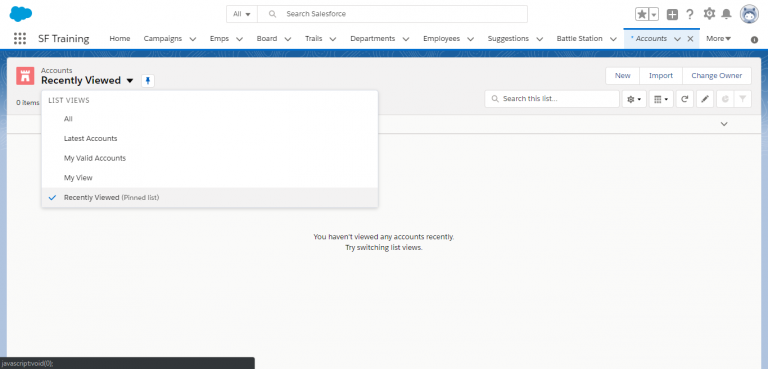Click the filter funnel icon
Image resolution: width=768 pixels, height=369 pixels.
point(743,99)
